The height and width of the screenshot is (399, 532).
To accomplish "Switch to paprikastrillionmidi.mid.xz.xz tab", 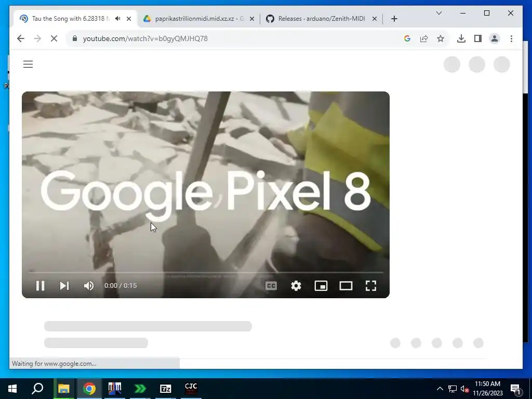I will tap(200, 19).
